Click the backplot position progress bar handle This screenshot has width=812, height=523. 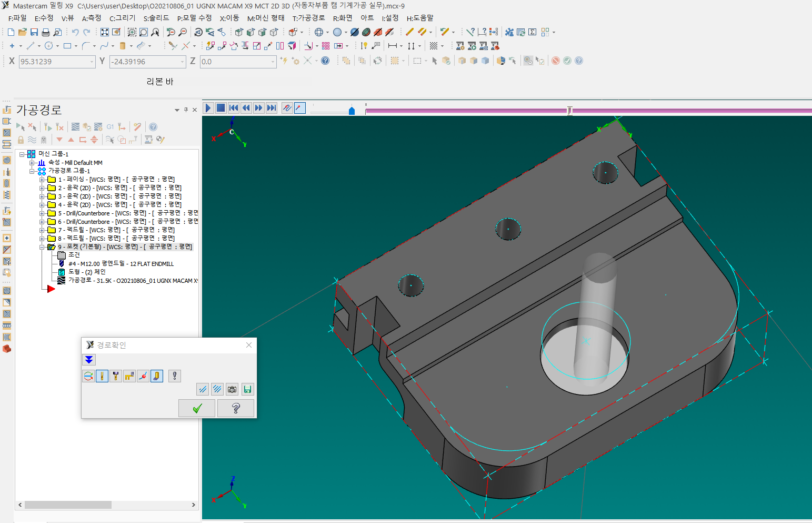(569, 111)
